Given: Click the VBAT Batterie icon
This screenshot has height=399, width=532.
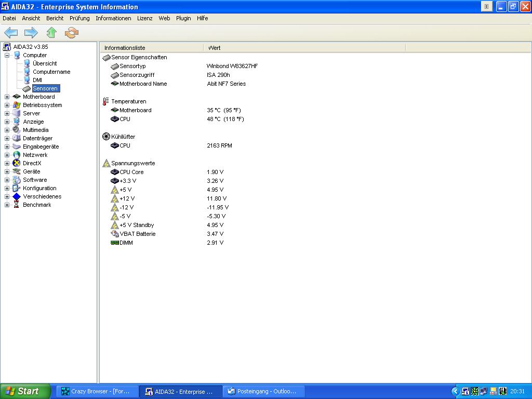Looking at the screenshot, I should (x=115, y=234).
